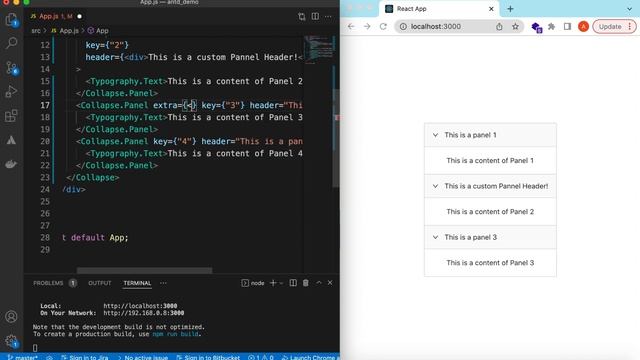Image resolution: width=640 pixels, height=360 pixels.
Task: Click the App symbol breadcrumb
Action: pos(98,31)
